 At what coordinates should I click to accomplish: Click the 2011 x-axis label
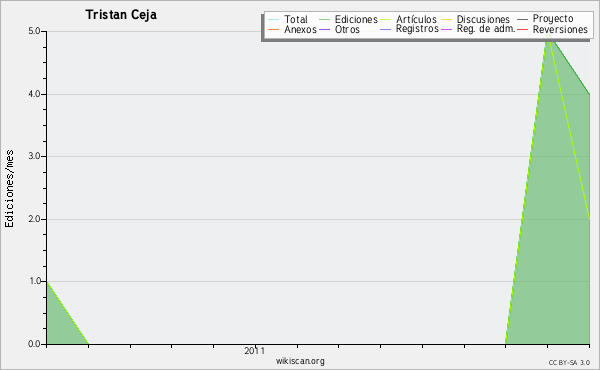(x=254, y=350)
